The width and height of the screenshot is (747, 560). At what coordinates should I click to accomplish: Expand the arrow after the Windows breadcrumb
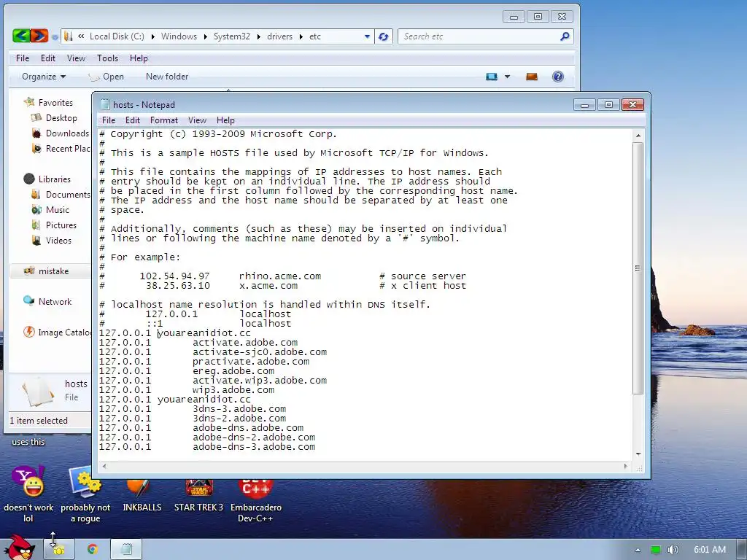(205, 36)
